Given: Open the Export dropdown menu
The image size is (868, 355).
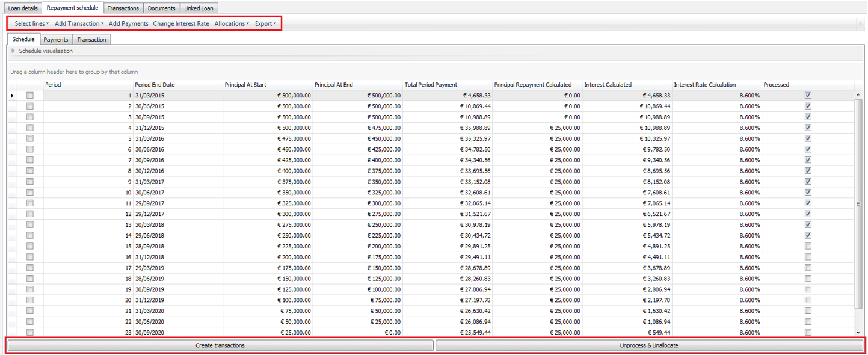Looking at the screenshot, I should (265, 23).
